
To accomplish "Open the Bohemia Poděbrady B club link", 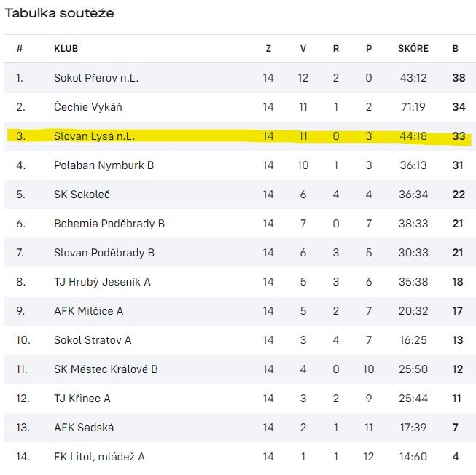I will point(109,224).
